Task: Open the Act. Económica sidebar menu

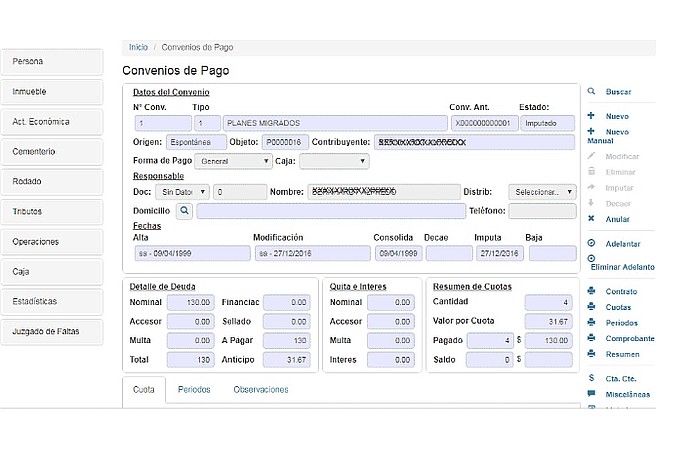Action: [x=52, y=121]
